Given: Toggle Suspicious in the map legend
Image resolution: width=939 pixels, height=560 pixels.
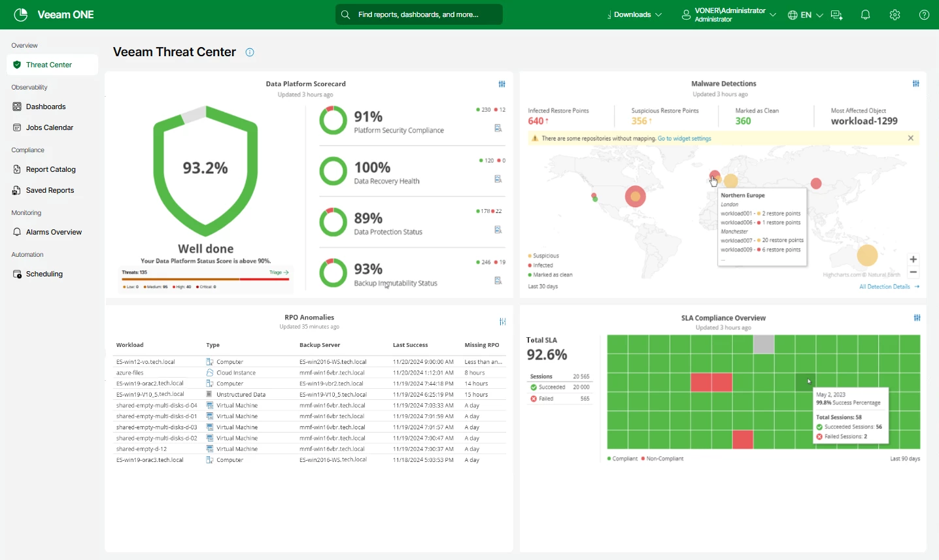Looking at the screenshot, I should (x=543, y=255).
